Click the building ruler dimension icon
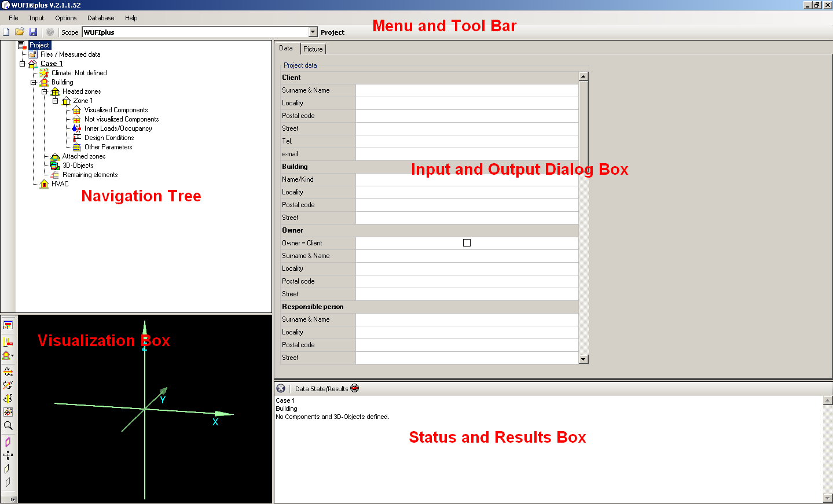Image resolution: width=833 pixels, height=504 pixels. (x=8, y=342)
